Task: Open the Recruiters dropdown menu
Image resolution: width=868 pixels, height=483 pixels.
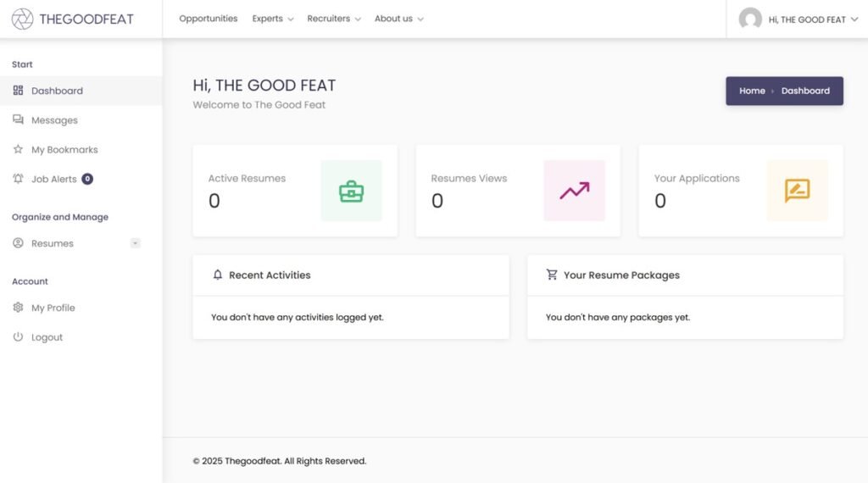Action: (x=333, y=19)
